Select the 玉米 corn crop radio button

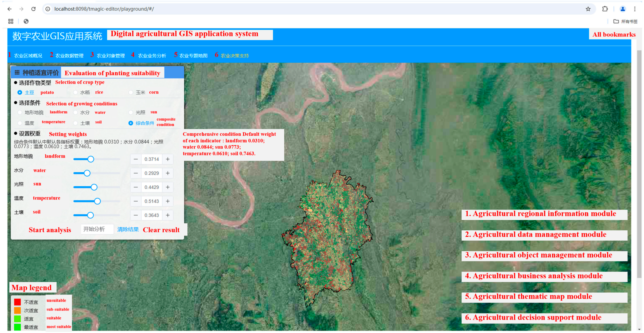pyautogui.click(x=131, y=92)
